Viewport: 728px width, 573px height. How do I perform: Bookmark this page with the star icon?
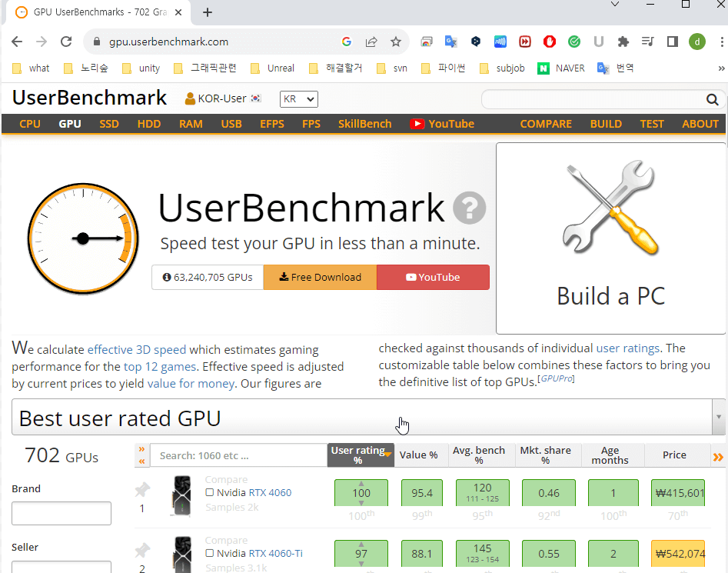click(396, 42)
